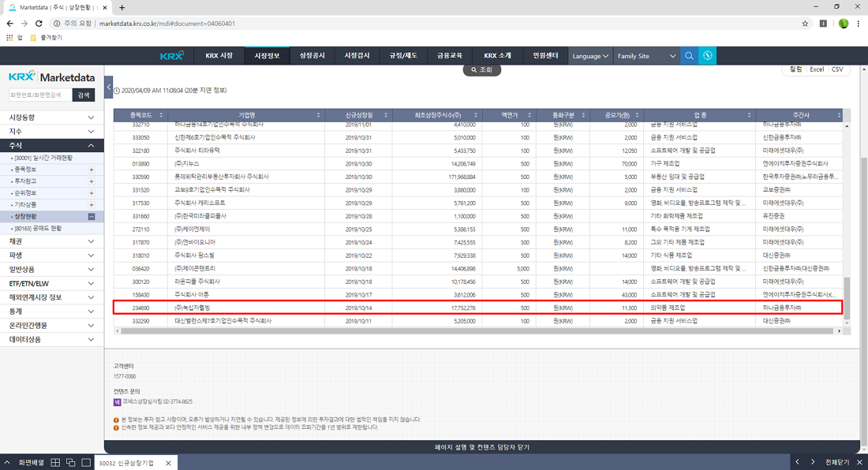Click the 전체닫기 button

coord(836,462)
